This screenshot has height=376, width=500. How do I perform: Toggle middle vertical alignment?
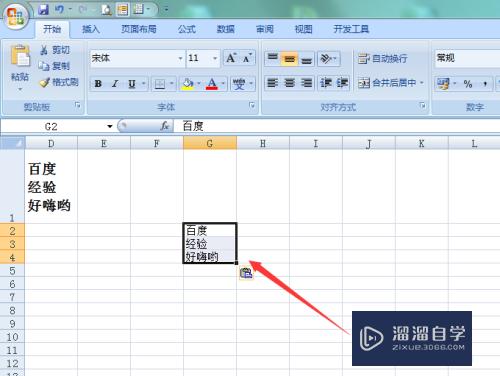pyautogui.click(x=289, y=59)
